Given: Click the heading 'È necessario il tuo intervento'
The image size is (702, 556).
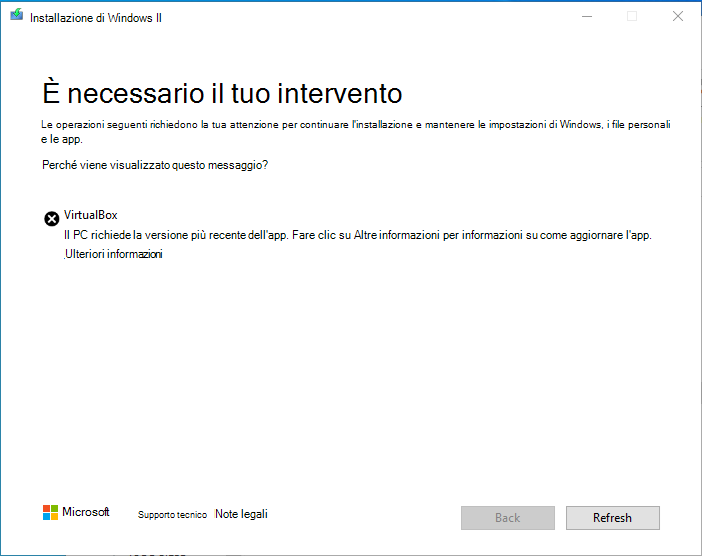Looking at the screenshot, I should pos(222,93).
